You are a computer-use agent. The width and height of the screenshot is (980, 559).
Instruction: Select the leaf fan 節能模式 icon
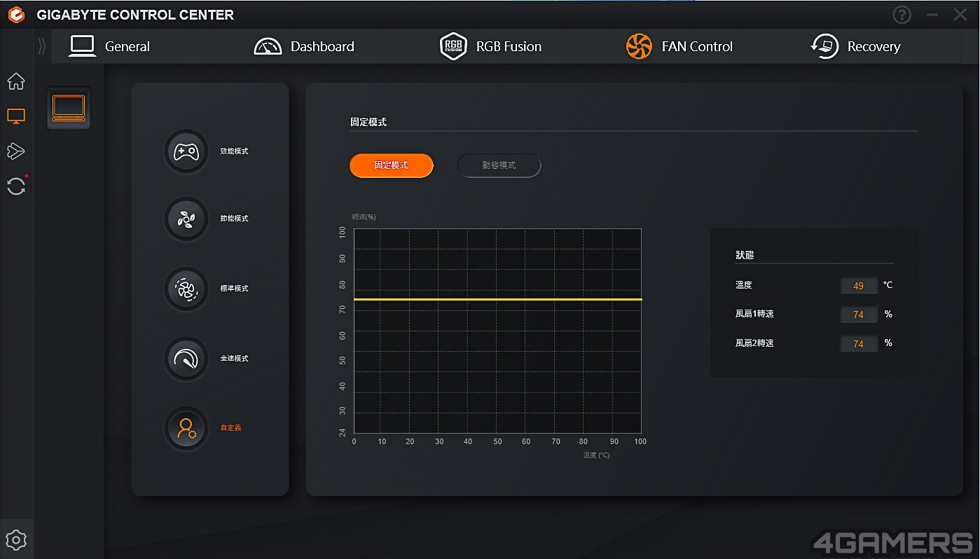pyautogui.click(x=186, y=219)
